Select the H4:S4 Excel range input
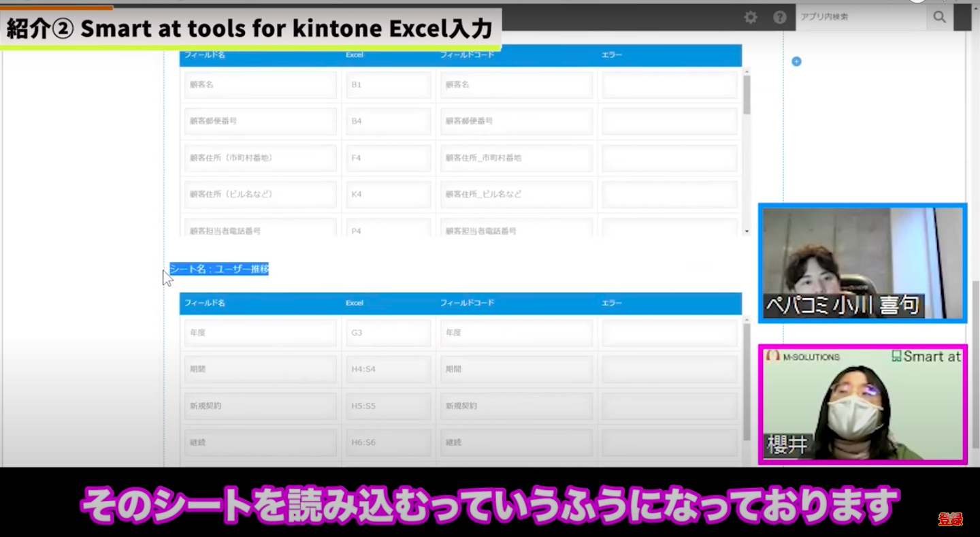The width and height of the screenshot is (980, 537). [389, 369]
